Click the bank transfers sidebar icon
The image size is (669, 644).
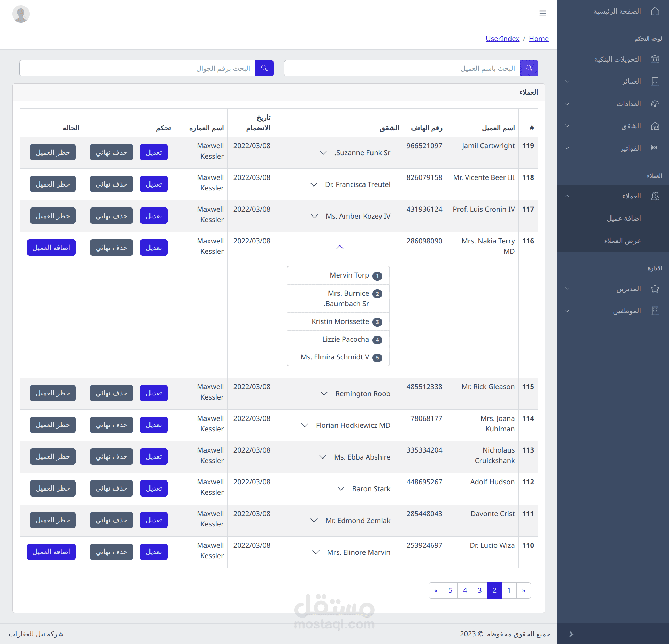(x=655, y=59)
